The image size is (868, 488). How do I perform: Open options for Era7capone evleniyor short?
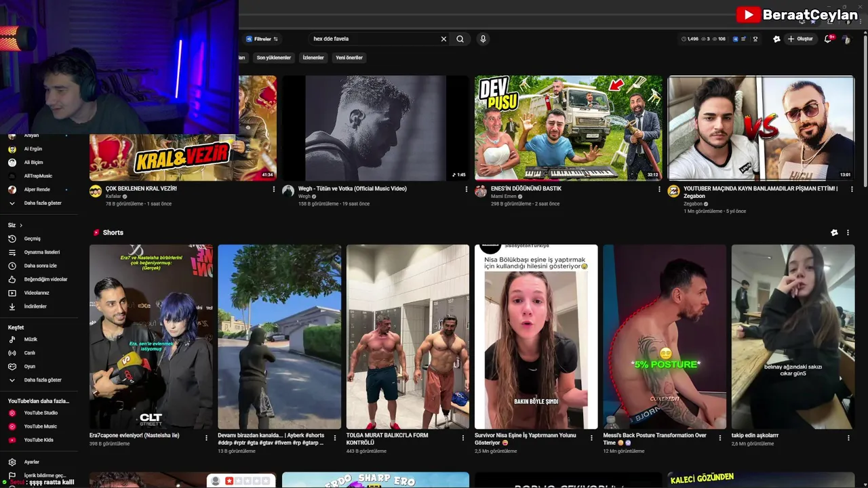tap(207, 438)
